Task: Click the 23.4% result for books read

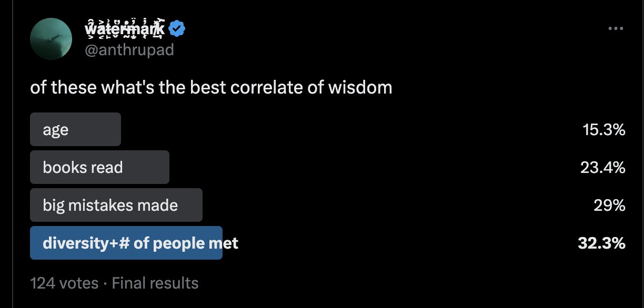Action: [x=602, y=168]
